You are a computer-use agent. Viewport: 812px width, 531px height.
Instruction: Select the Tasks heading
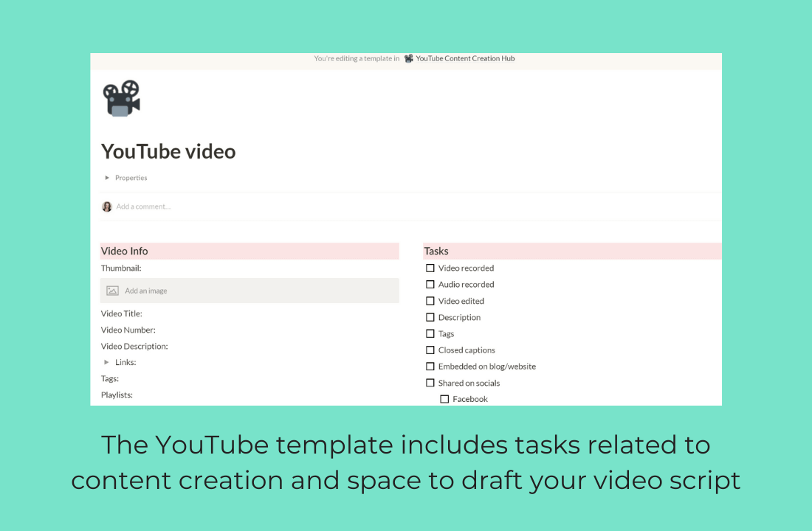(436, 251)
